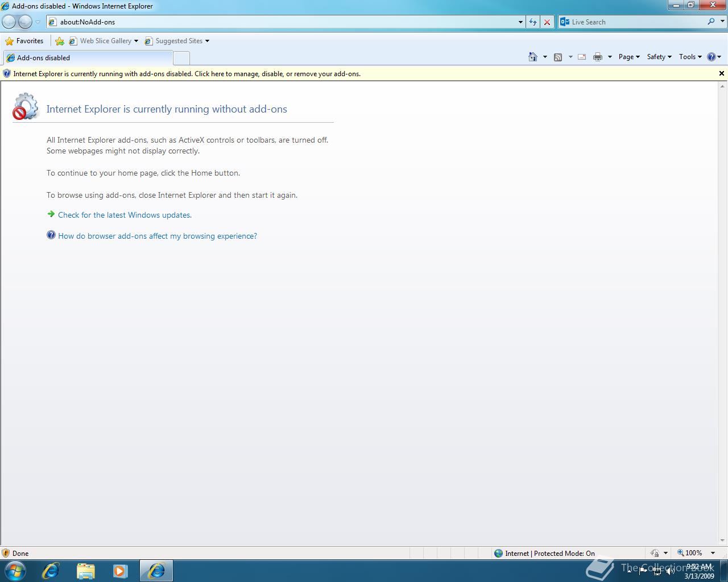
Task: Expand the address bar autocomplete dropdown
Action: [520, 22]
